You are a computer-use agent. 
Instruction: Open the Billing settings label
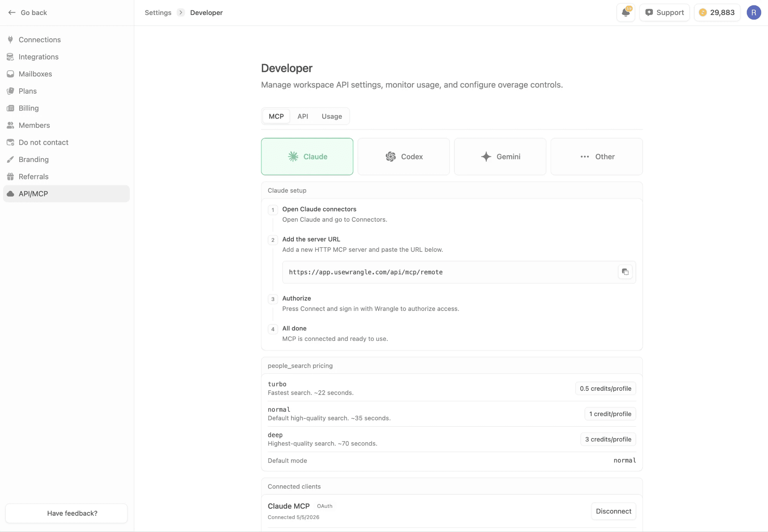[x=29, y=108]
